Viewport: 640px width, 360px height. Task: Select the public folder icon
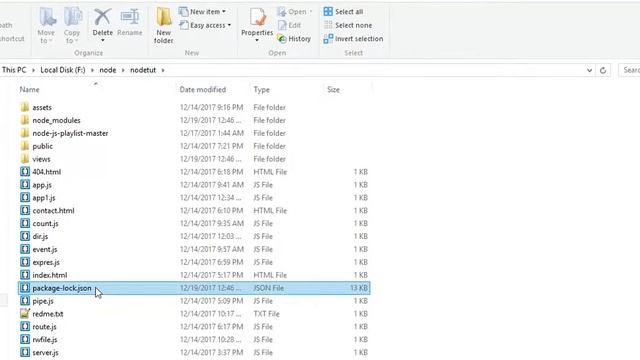tap(25, 146)
